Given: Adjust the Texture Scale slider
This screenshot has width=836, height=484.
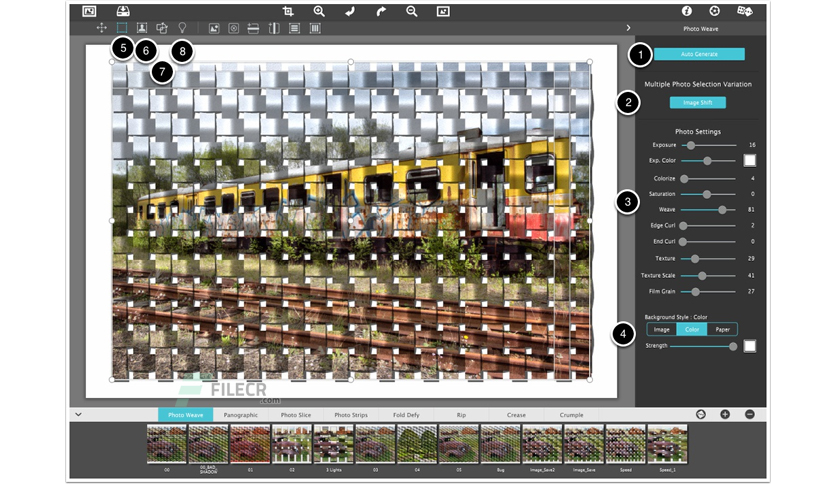Looking at the screenshot, I should pos(709,276).
